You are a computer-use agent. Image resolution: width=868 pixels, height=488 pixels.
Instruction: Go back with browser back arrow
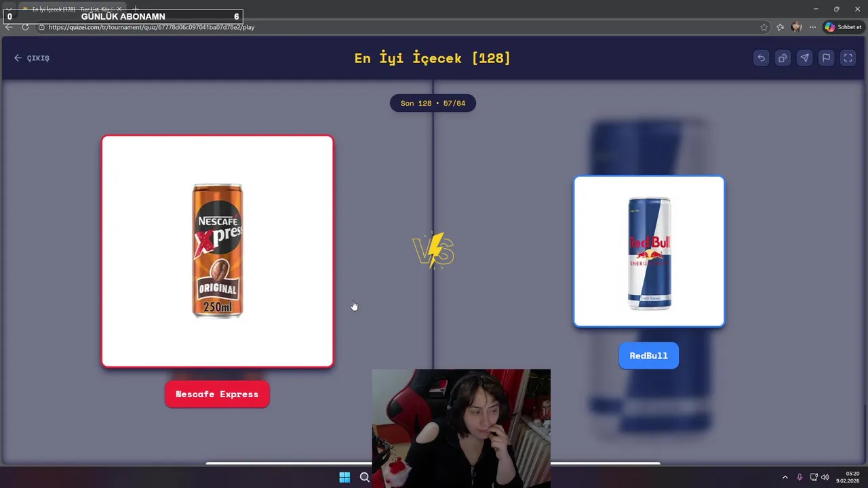tap(9, 27)
